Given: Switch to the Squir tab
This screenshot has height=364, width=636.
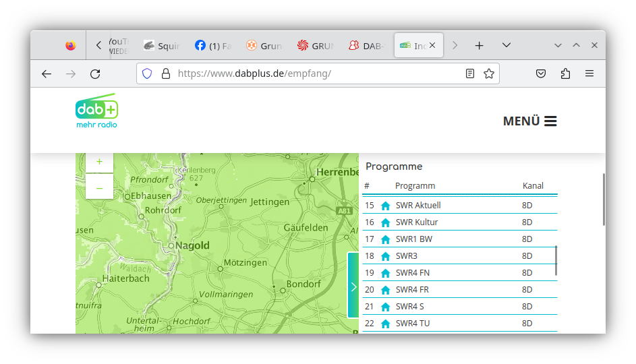Looking at the screenshot, I should tap(161, 46).
